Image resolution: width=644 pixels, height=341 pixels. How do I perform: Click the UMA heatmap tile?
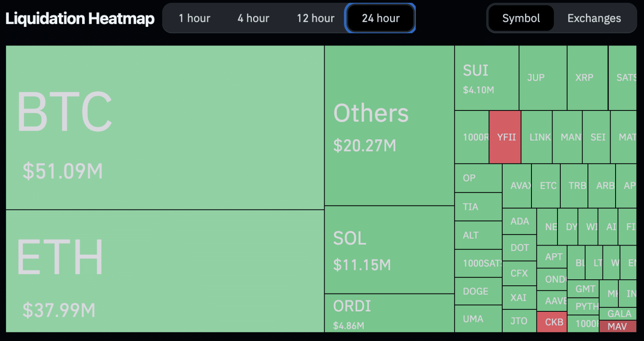pyautogui.click(x=478, y=319)
